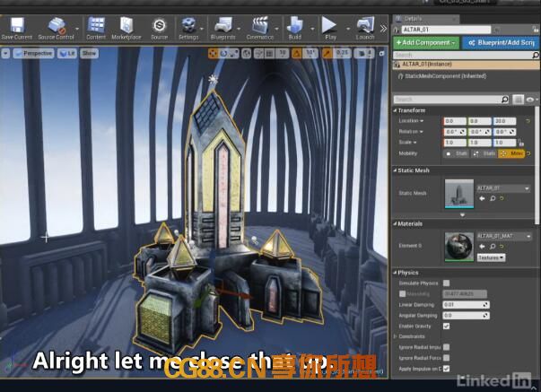Click the Blueprint/Add Script button
The width and height of the screenshot is (541, 392).
point(502,43)
